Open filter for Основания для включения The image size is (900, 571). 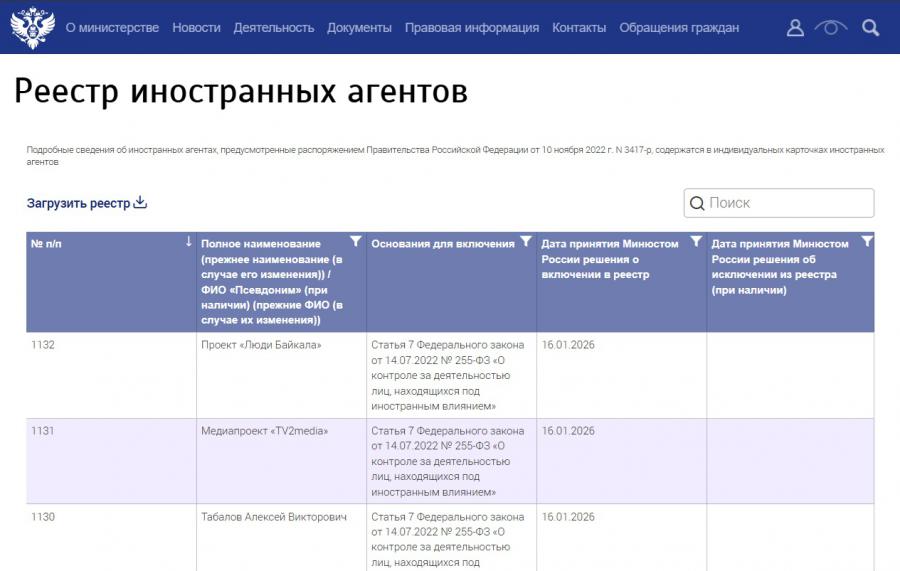coord(526,242)
